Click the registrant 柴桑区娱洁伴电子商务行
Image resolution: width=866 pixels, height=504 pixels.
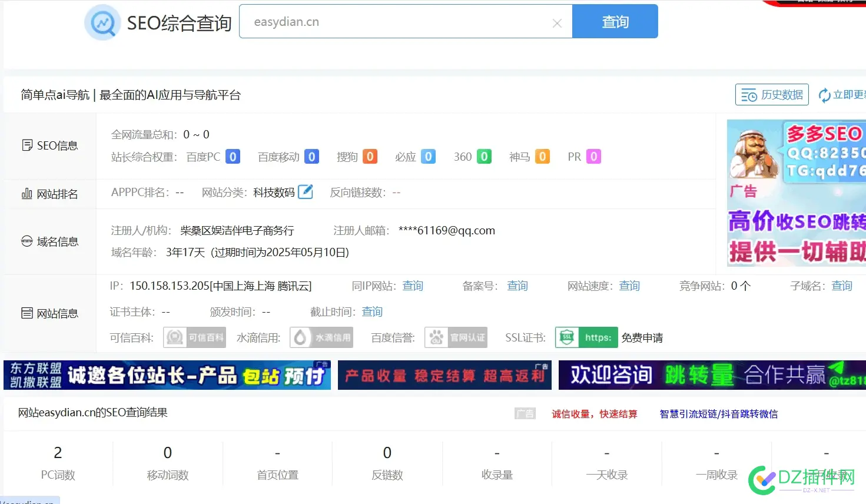click(237, 231)
